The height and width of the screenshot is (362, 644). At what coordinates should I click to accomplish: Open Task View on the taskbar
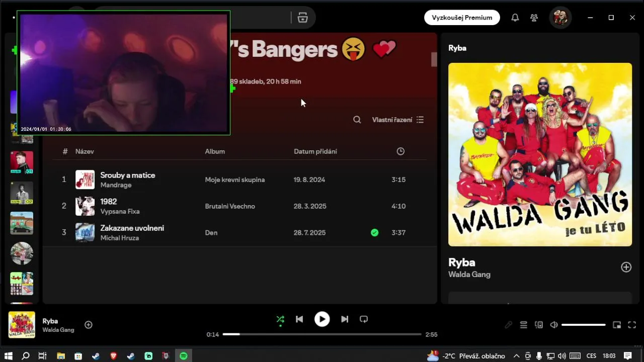(x=43, y=356)
